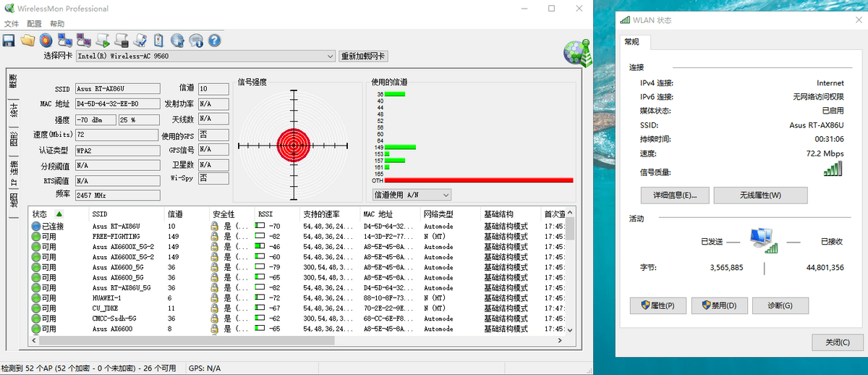Click the RSSI bar icon for the -46 row
The image size is (868, 375).
coord(260,247)
